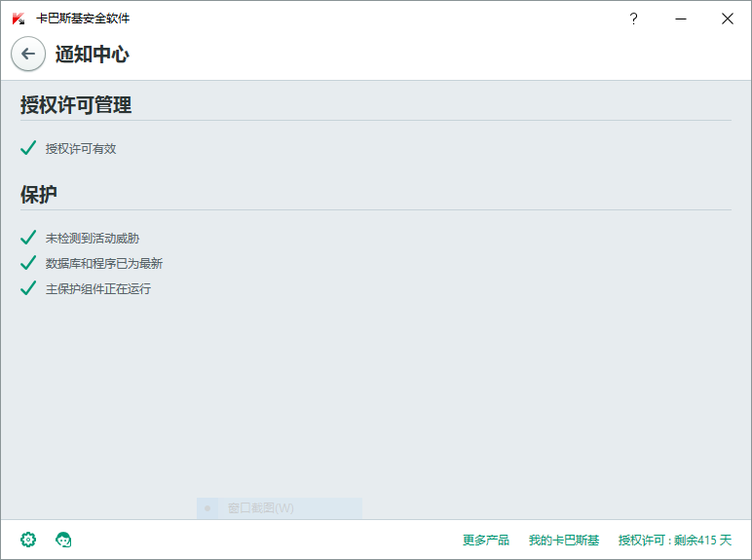Click the 授权许可管理 section heading
The image size is (752, 560).
tap(76, 105)
